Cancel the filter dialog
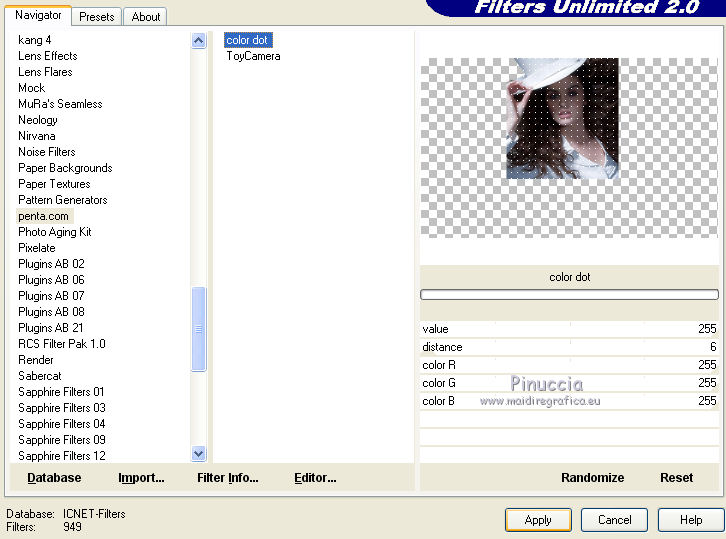Viewport: 726px width, 539px height. 614,520
